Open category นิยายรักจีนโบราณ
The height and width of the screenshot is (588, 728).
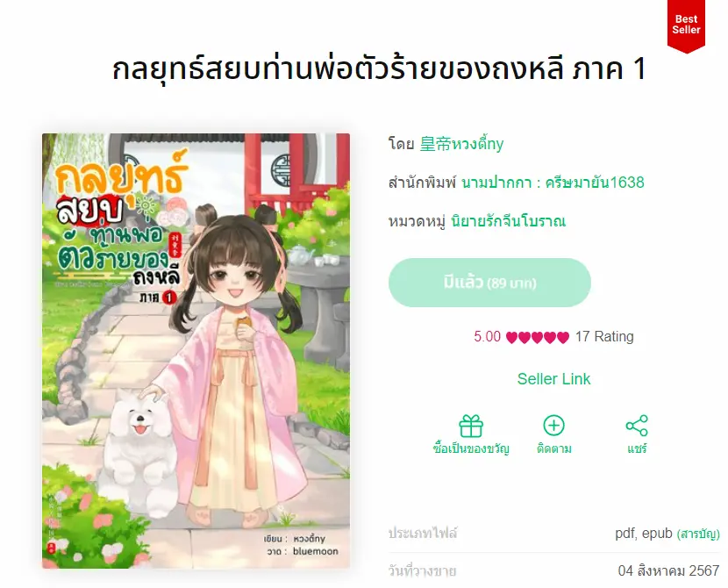509,220
